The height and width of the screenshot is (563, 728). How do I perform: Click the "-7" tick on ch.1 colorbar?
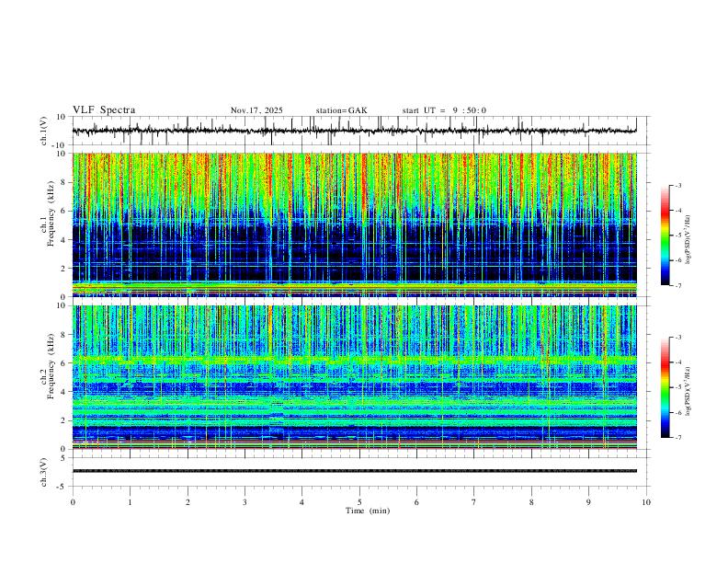click(x=677, y=286)
